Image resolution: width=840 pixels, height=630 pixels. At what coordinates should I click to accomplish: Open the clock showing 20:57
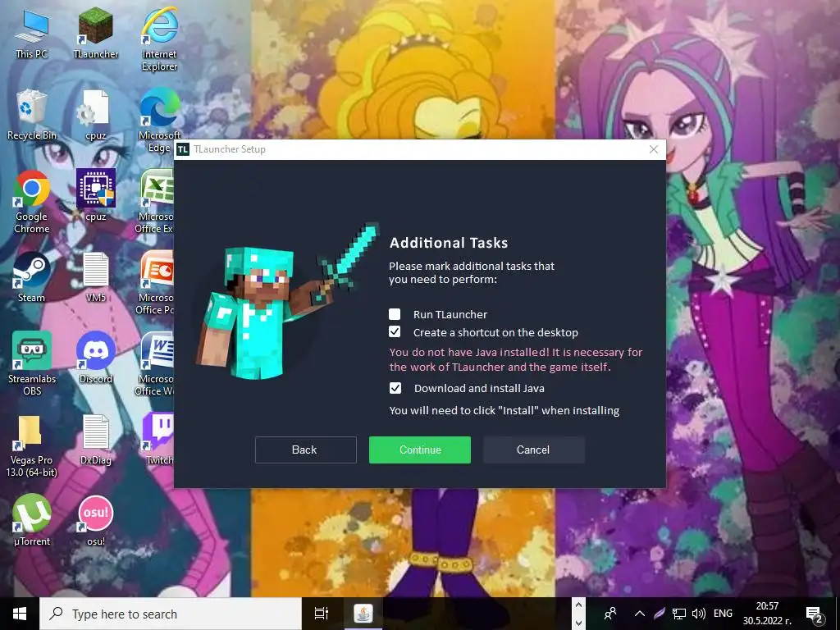coord(767,614)
